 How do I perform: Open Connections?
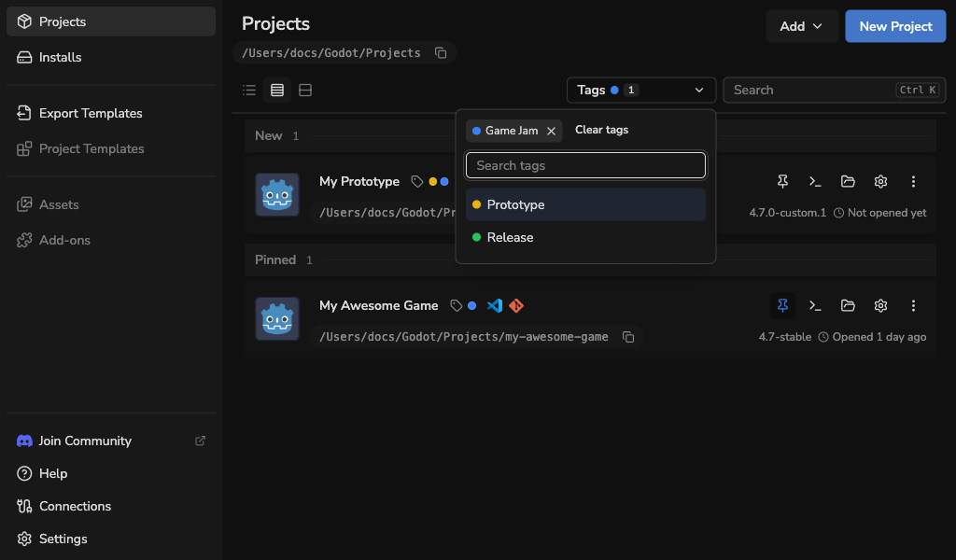[x=110, y=506]
